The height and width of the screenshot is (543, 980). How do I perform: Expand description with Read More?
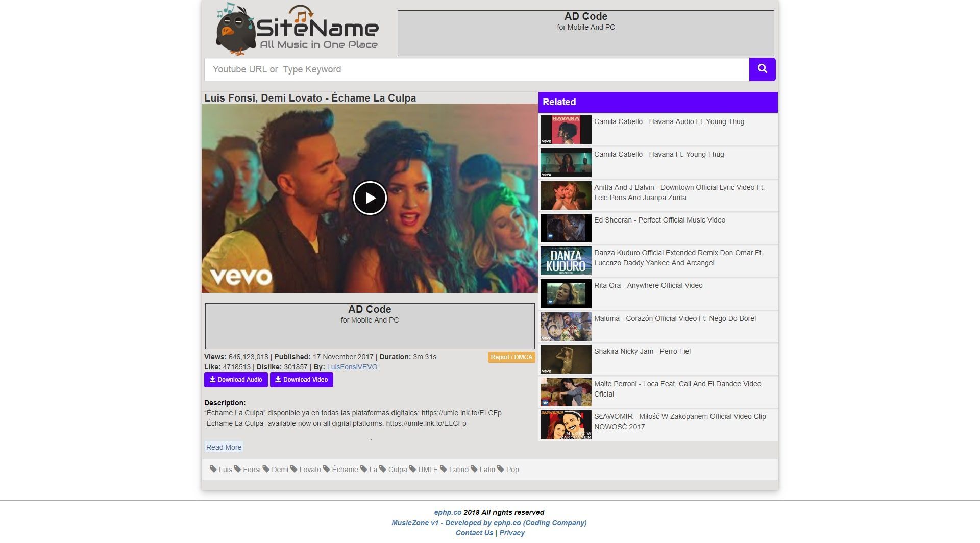[x=224, y=447]
